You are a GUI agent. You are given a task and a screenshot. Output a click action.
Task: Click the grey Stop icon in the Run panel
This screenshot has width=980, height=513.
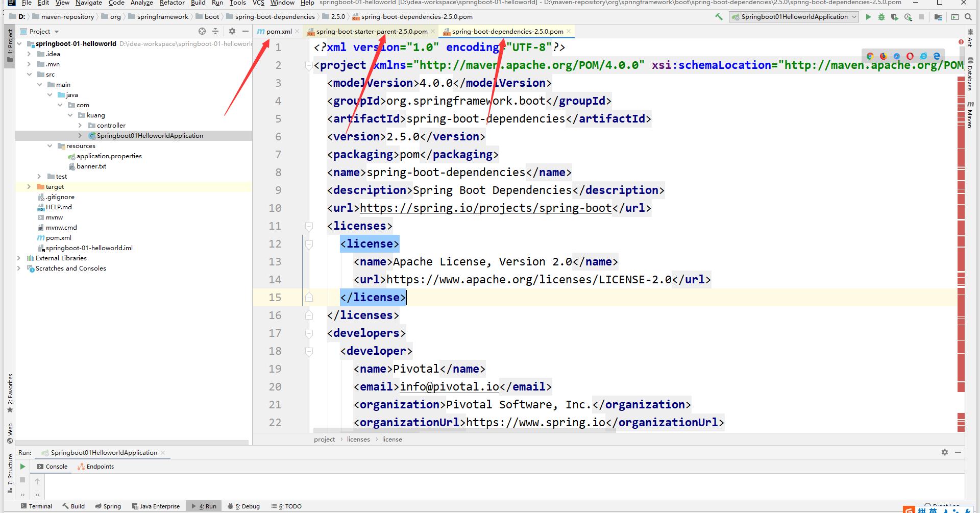tap(22, 480)
